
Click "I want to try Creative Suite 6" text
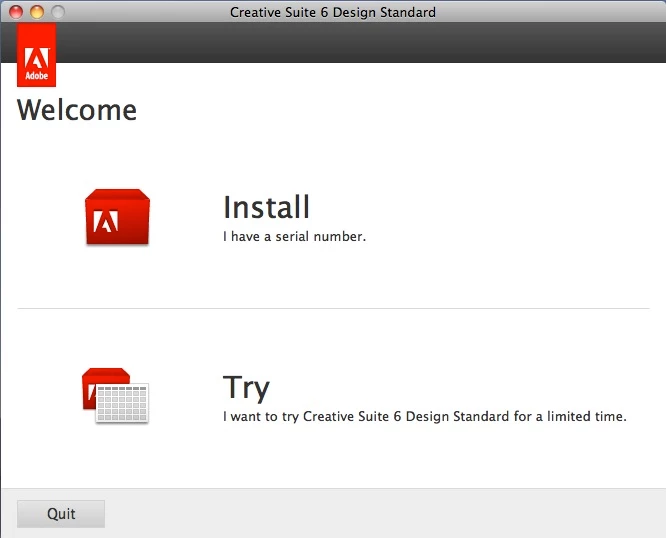[x=312, y=416]
